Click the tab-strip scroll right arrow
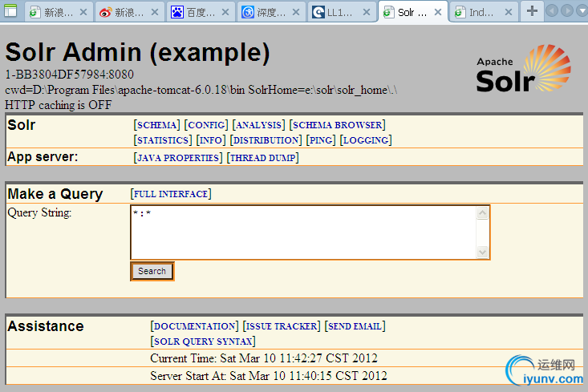 pos(566,11)
